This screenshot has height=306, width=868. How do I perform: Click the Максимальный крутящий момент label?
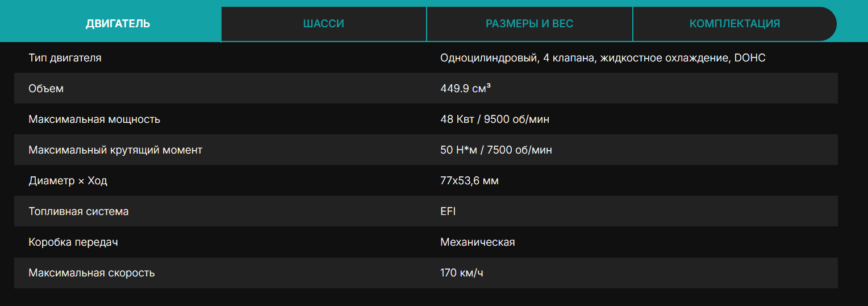[x=115, y=150]
